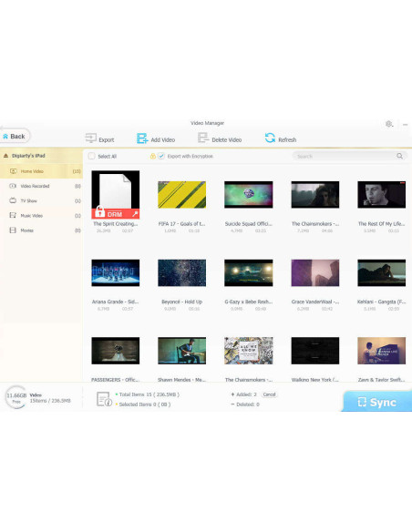Click the Delete Video icon
The height and width of the screenshot is (532, 412).
tap(203, 138)
